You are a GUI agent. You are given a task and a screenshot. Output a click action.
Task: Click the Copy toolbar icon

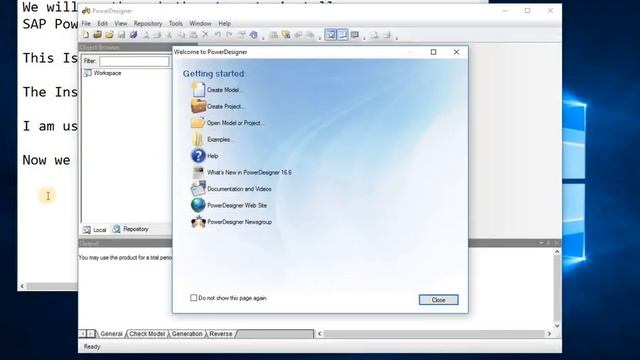(x=182, y=35)
